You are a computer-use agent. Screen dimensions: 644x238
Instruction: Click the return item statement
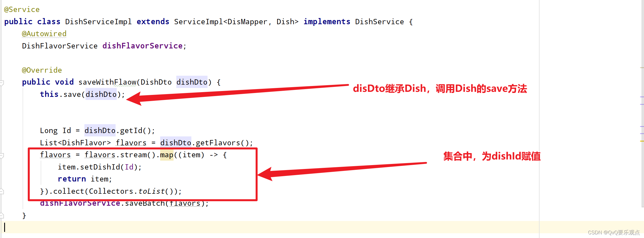tap(85, 179)
